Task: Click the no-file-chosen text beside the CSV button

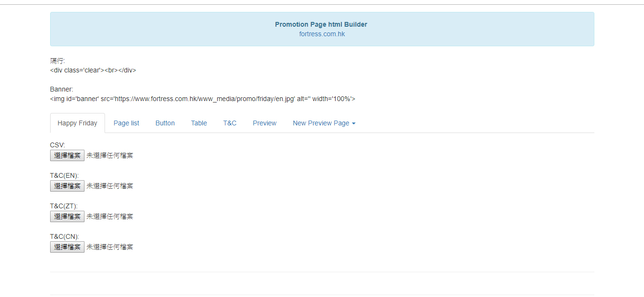Action: (x=110, y=155)
